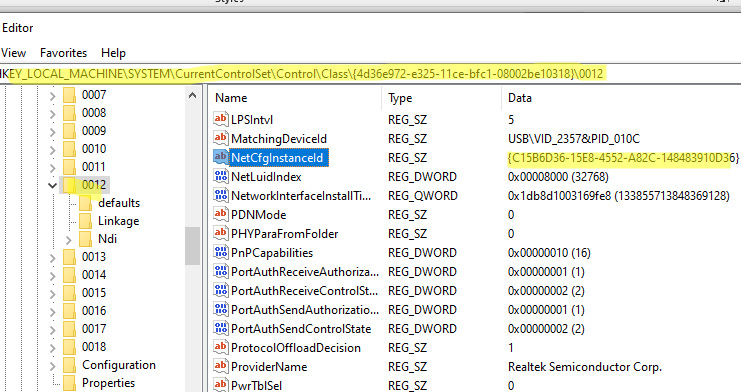Click the Linkage subkey folder icon
The height and width of the screenshot is (392, 741).
pyautogui.click(x=86, y=221)
